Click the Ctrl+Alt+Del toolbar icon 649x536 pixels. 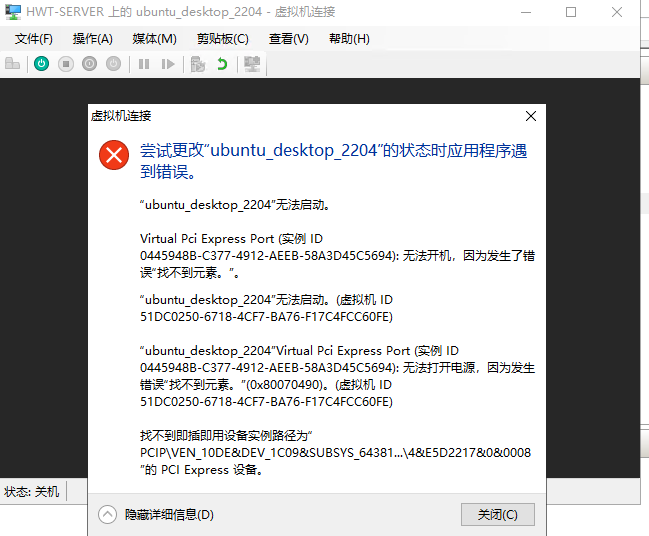[12, 64]
